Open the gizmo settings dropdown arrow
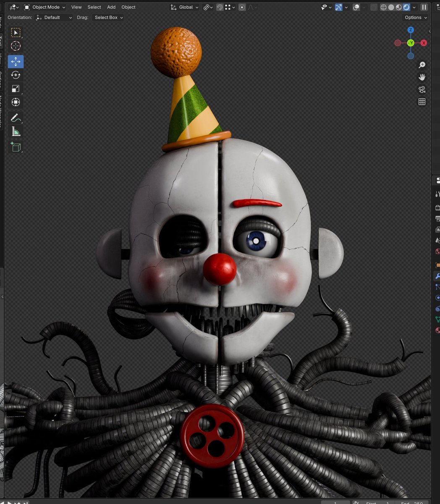 [x=346, y=7]
